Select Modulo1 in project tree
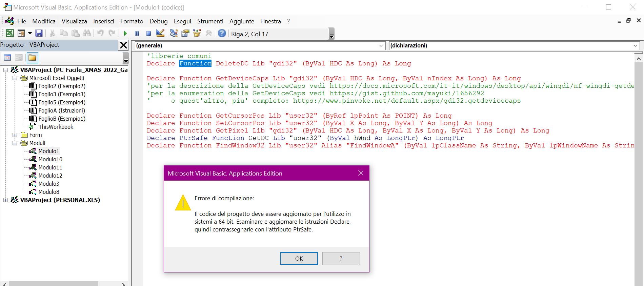Image resolution: width=644 pixels, height=286 pixels. coord(48,151)
